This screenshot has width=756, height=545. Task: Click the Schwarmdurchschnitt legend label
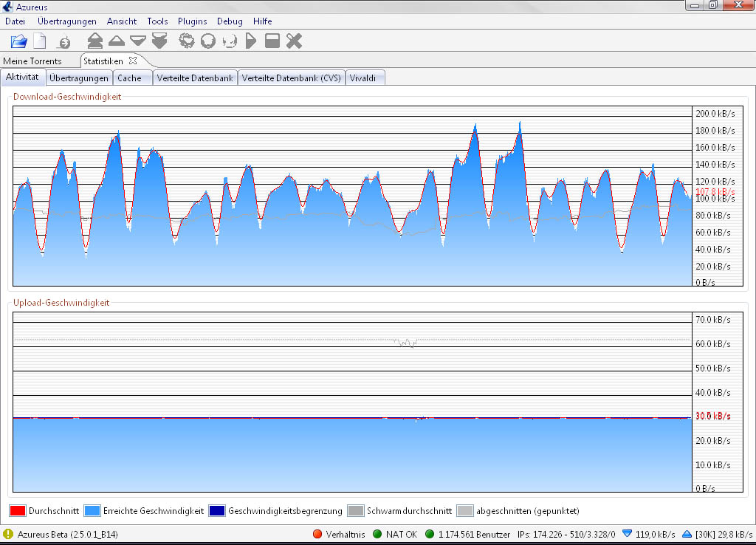(409, 511)
